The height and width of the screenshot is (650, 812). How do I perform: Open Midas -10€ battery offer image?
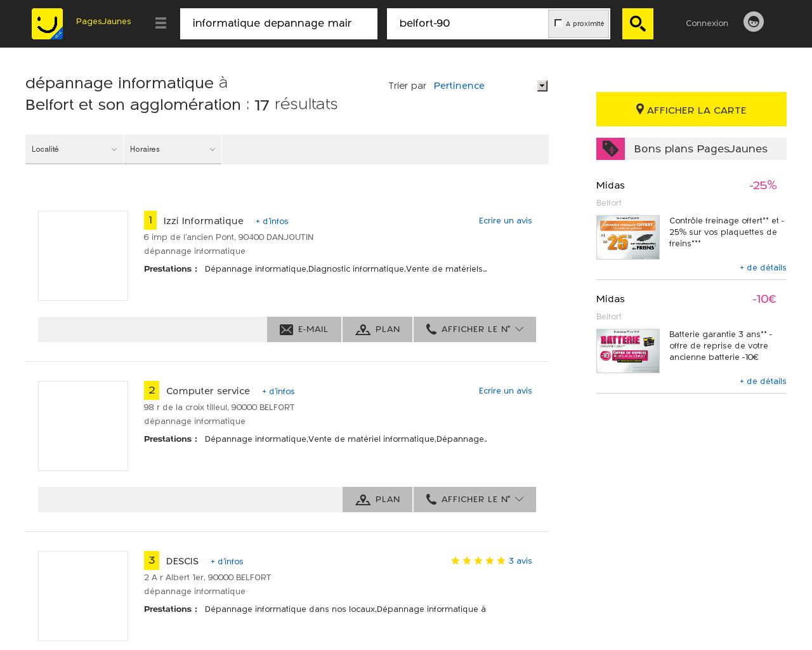pyautogui.click(x=628, y=351)
